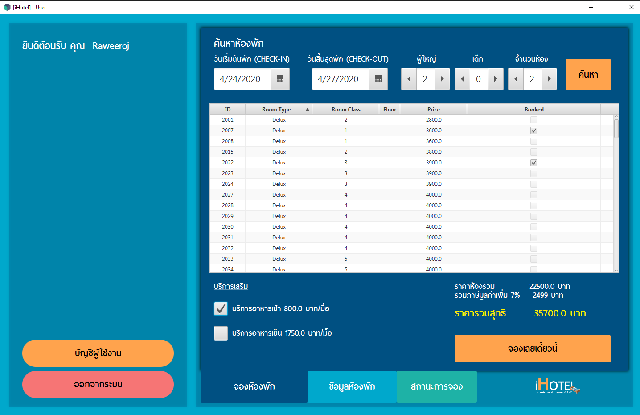Decrease the adults (ผู้ใหญ่) count
The image size is (640, 415).
click(409, 79)
